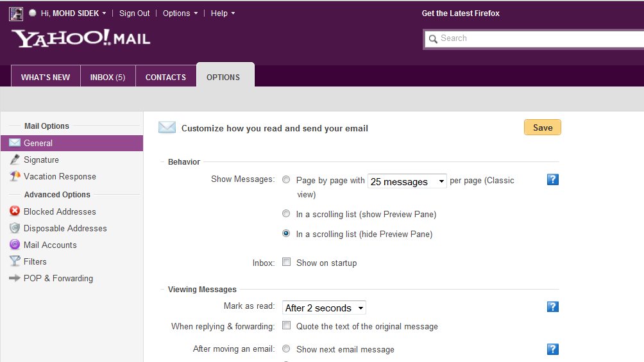The width and height of the screenshot is (644, 362).
Task: Switch to the WHAT'S NEW tab
Action: [x=46, y=76]
